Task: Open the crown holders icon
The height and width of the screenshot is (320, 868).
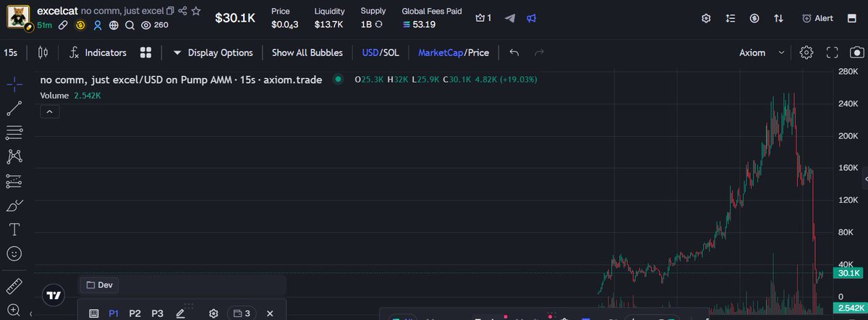Action: point(483,18)
